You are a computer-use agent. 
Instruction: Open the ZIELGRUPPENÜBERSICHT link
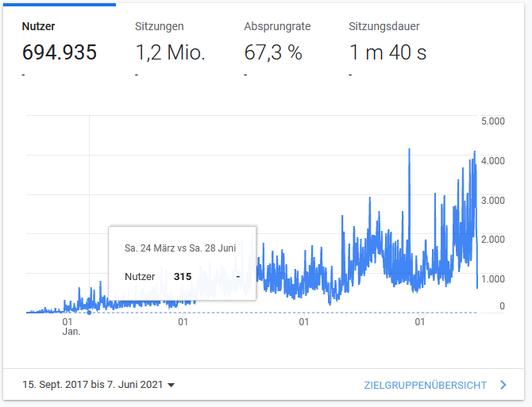[x=425, y=386]
